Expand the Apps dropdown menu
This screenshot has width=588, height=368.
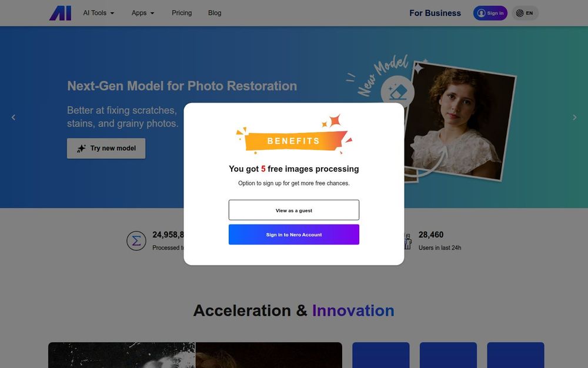143,13
